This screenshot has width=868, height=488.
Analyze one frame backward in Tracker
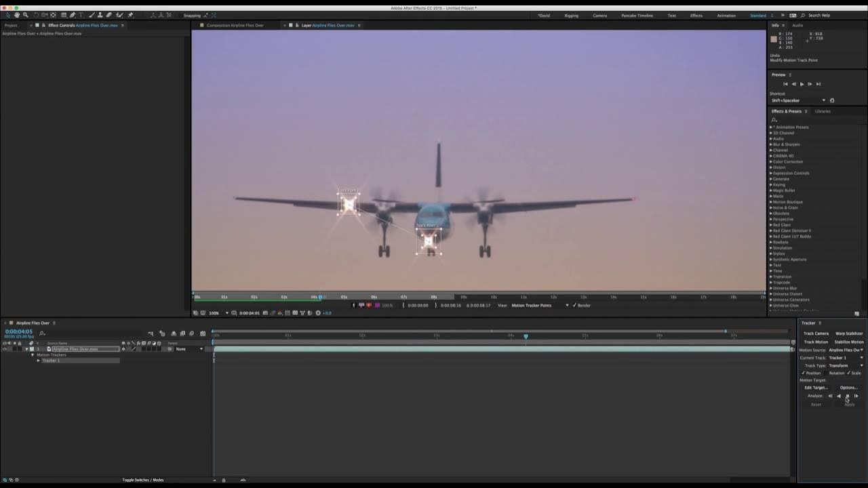coord(830,396)
